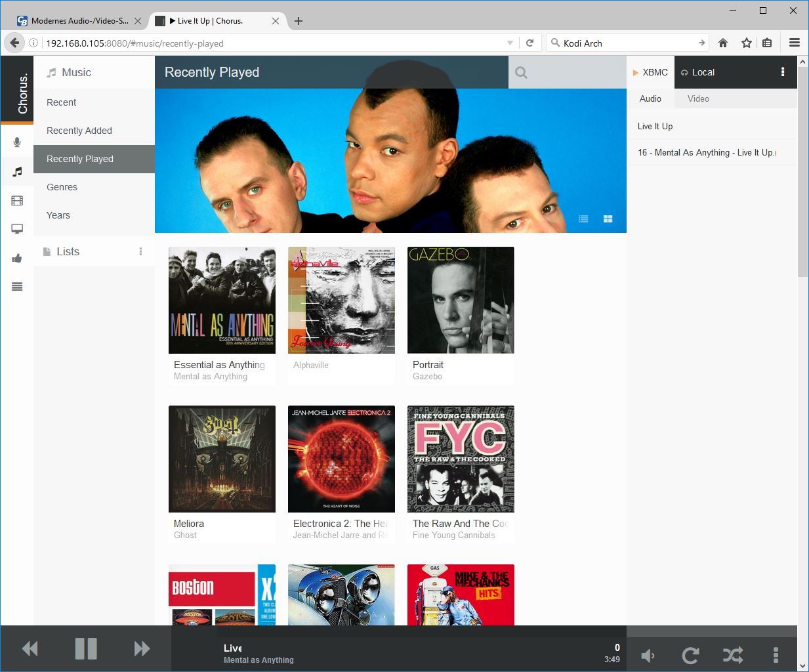Open browser home icon
Image resolution: width=809 pixels, height=672 pixels.
pos(723,43)
